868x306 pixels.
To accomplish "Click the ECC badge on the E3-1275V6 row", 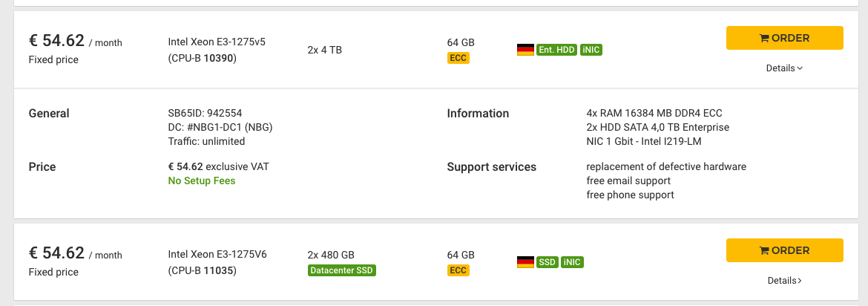I will [458, 270].
